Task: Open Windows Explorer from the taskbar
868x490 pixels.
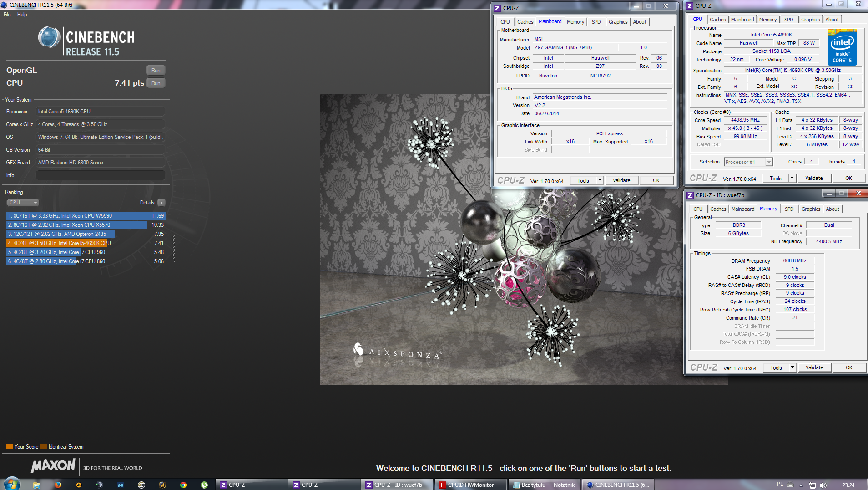Action: click(x=37, y=485)
